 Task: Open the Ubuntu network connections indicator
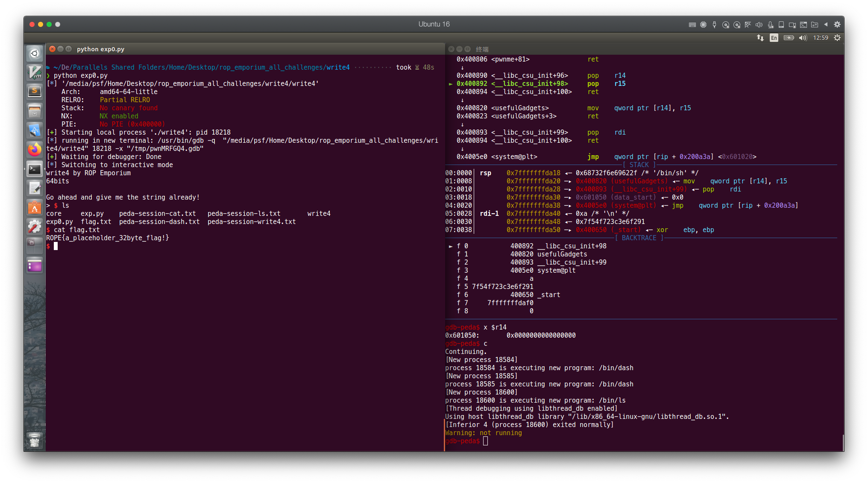760,38
